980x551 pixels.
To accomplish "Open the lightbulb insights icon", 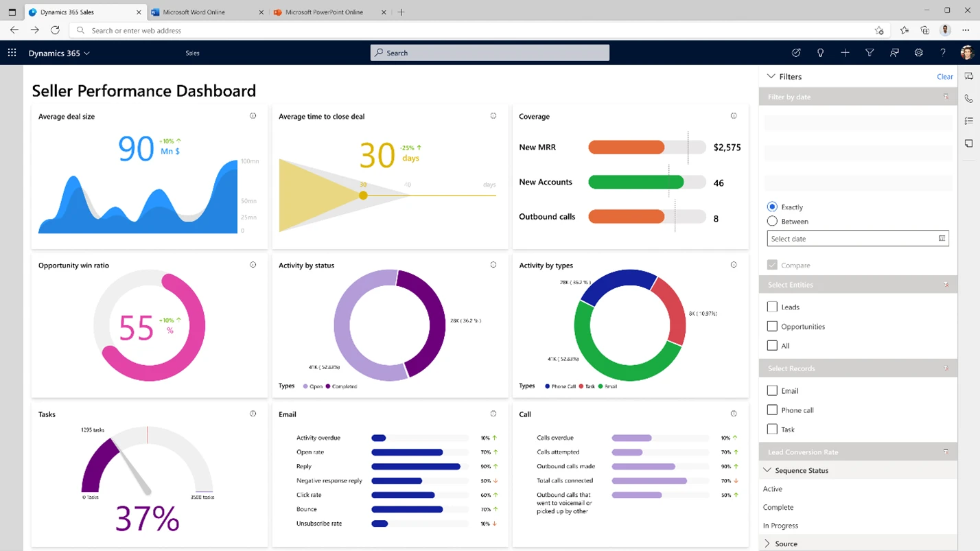I will click(820, 53).
